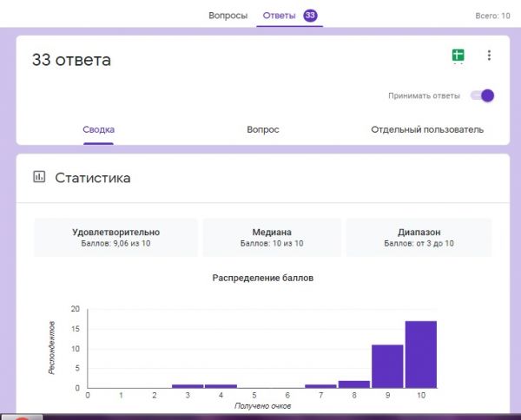Screen dimensions: 521x420
Task: Toggle the Принимать ответы switch off
Action: click(x=482, y=95)
